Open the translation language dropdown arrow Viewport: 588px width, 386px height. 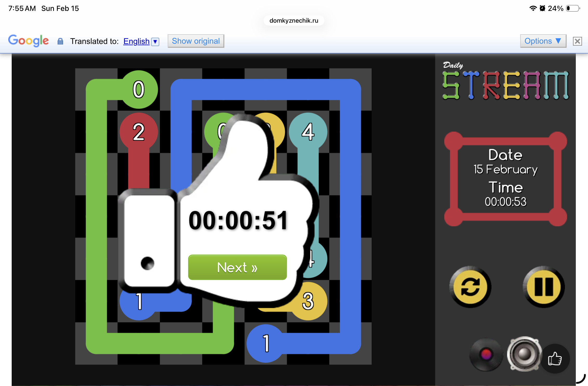(155, 42)
